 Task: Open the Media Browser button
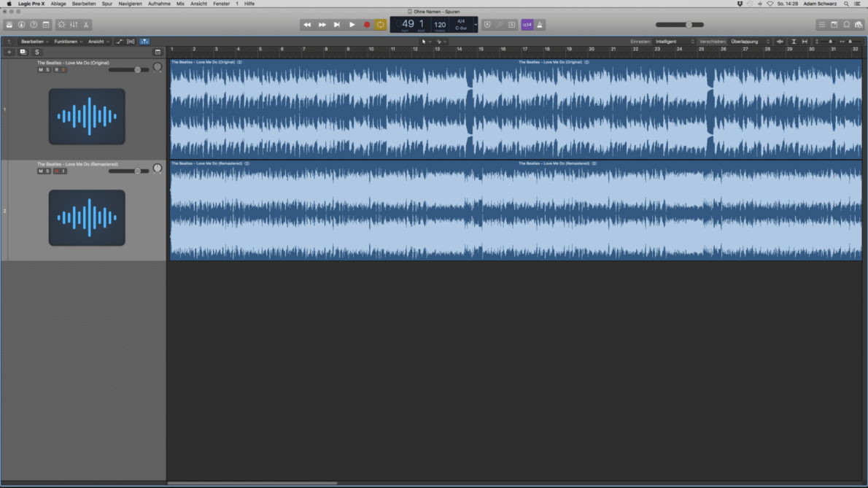point(859,25)
